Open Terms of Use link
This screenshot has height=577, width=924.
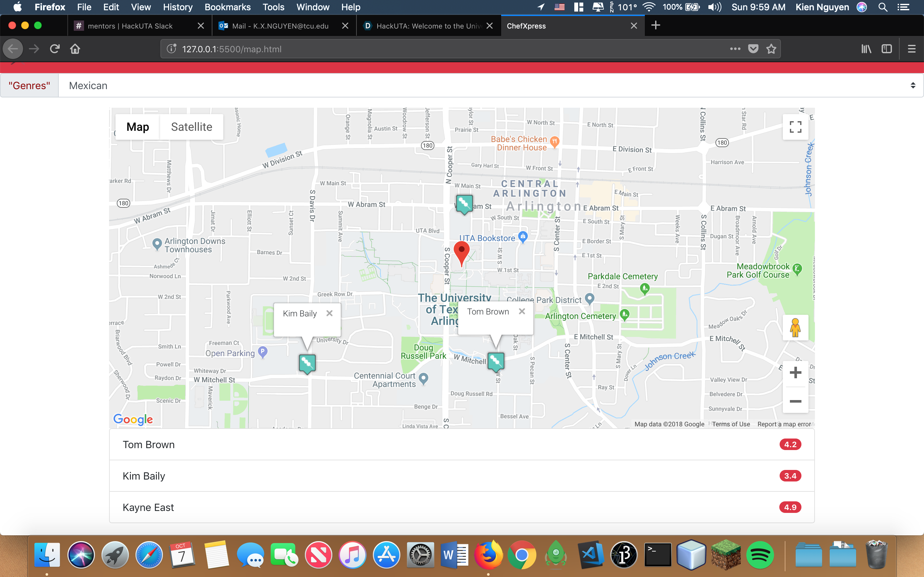(731, 424)
